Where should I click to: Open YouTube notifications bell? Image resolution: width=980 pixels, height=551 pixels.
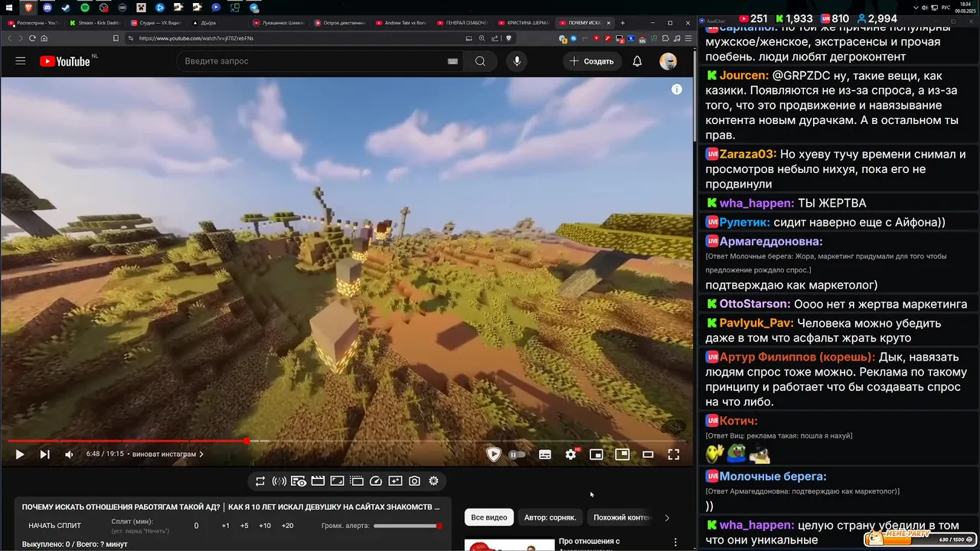tap(637, 61)
